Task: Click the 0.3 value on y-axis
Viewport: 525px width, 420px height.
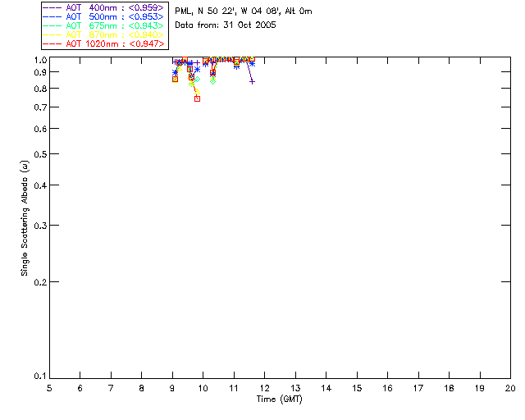Action: [40, 226]
